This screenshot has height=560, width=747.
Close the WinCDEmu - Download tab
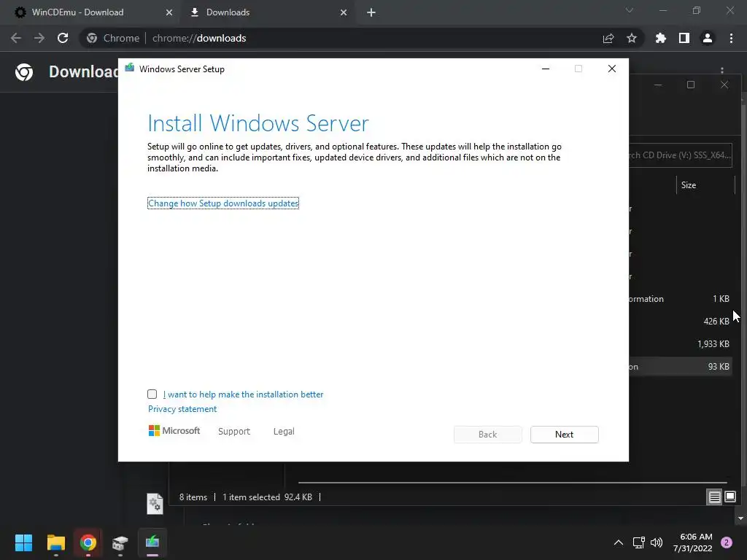point(169,12)
